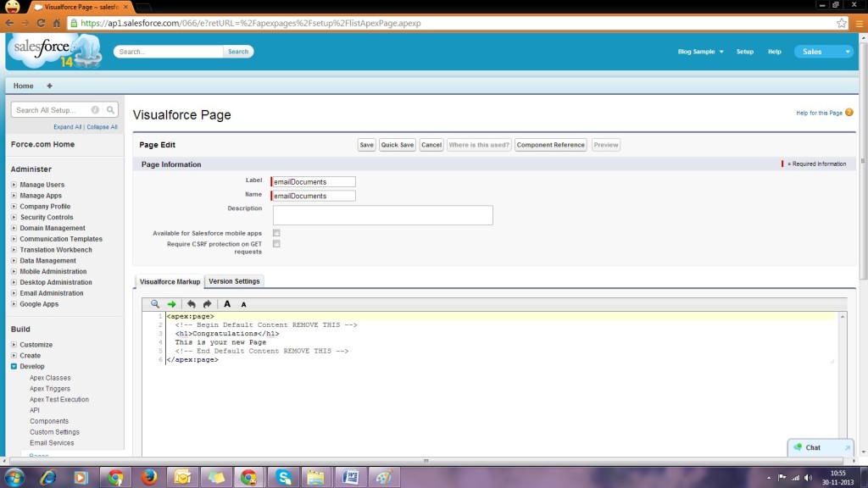Expand Customize tree node
This screenshot has width=868, height=488.
click(14, 344)
